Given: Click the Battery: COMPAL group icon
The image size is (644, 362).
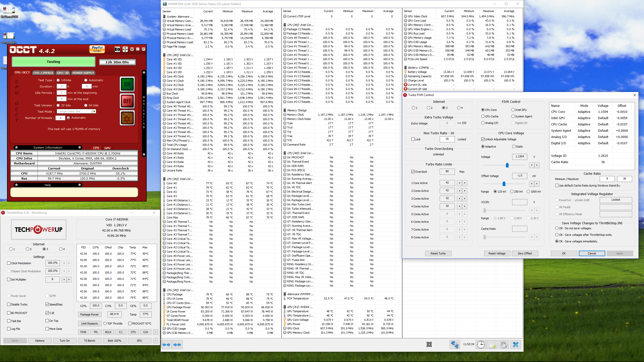Looking at the screenshot, I should point(406,68).
